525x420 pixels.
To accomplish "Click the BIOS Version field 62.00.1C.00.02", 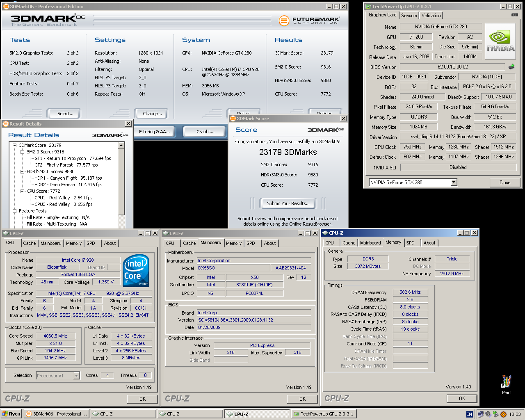I will pos(453,67).
